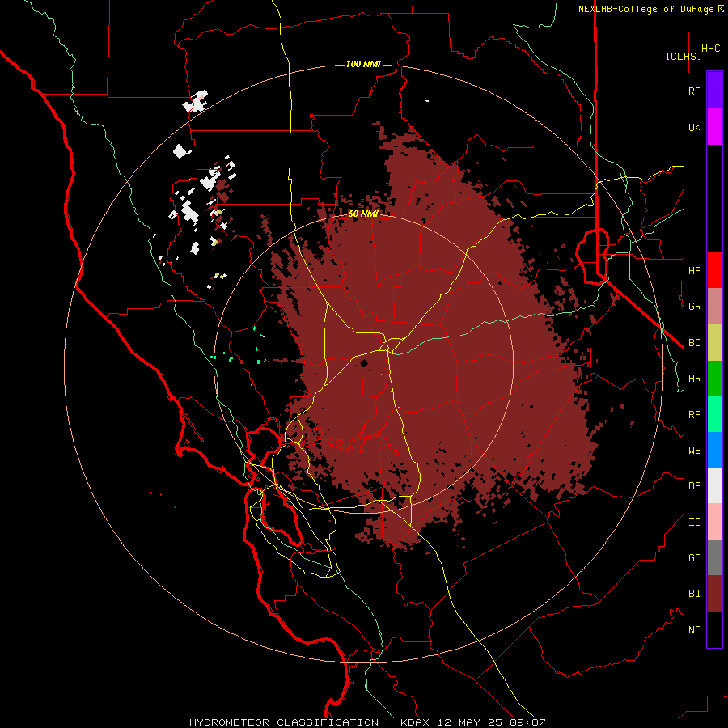Click the 'ND' legend label
Screen dimensions: 728x728
(694, 630)
